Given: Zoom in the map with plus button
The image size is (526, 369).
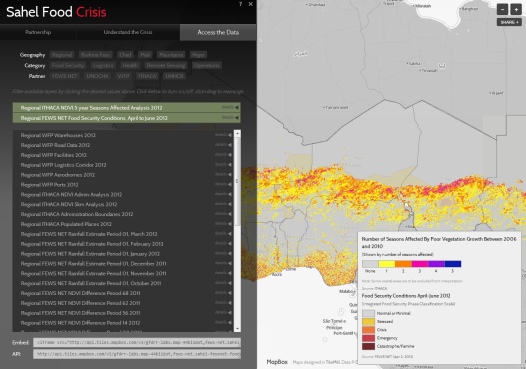Looking at the screenshot, I should point(516,9).
